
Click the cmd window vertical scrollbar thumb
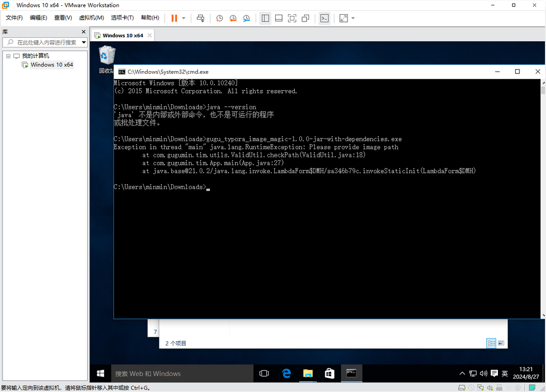[x=543, y=90]
